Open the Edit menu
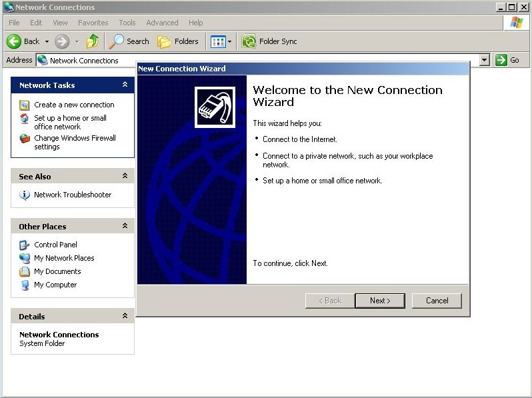 click(x=36, y=23)
